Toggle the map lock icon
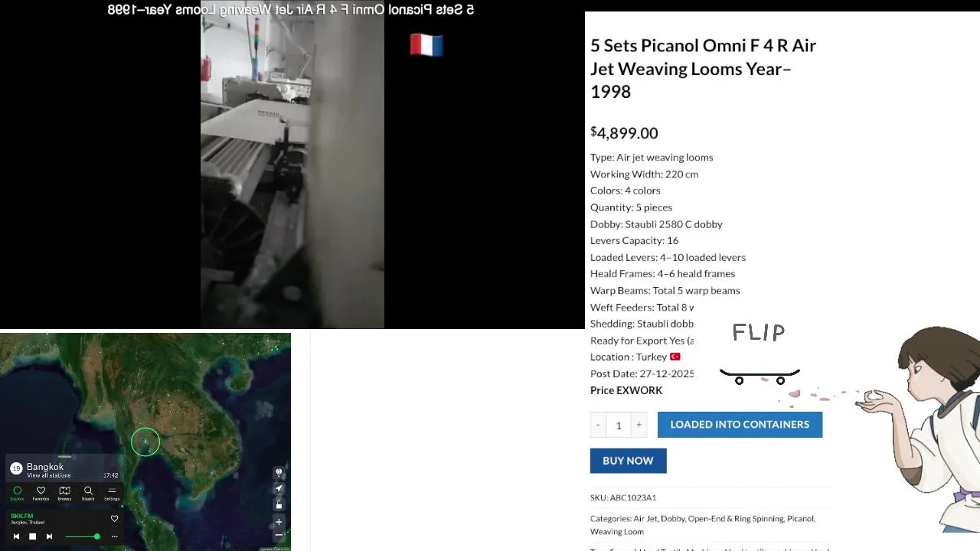 pyautogui.click(x=279, y=504)
